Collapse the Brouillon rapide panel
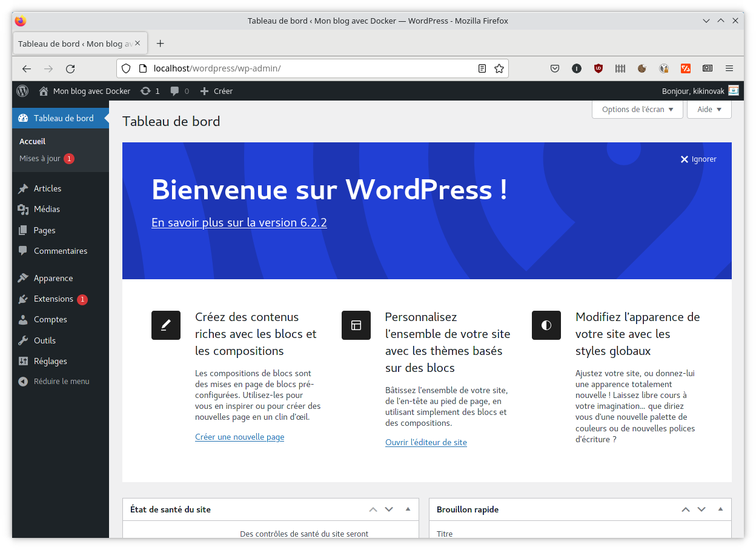The width and height of the screenshot is (756, 550). click(x=720, y=509)
